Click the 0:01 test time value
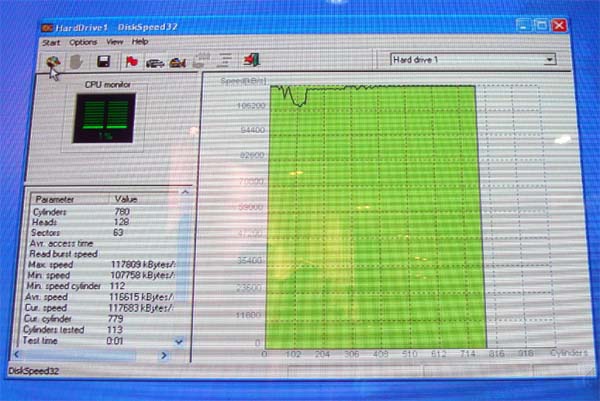This screenshot has height=401, width=600. (x=114, y=341)
